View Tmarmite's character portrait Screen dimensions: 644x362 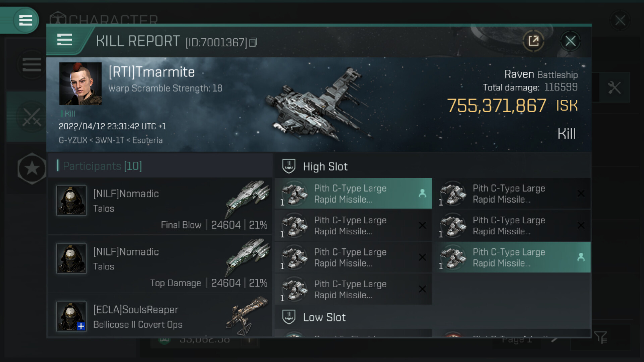pyautogui.click(x=80, y=84)
